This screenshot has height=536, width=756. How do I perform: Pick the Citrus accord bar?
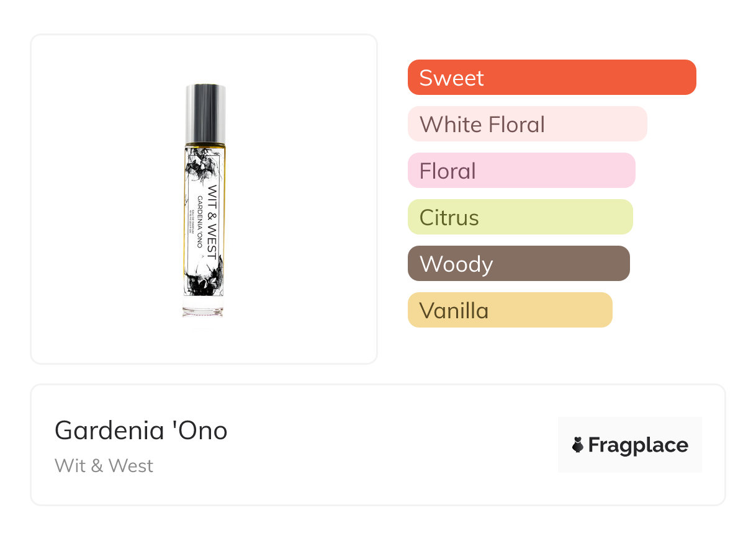pos(520,217)
